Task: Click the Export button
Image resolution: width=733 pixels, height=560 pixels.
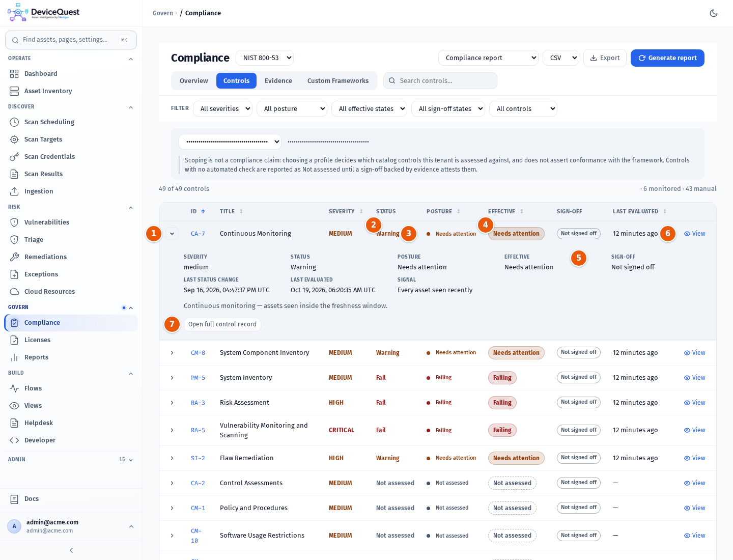Action: click(x=605, y=58)
